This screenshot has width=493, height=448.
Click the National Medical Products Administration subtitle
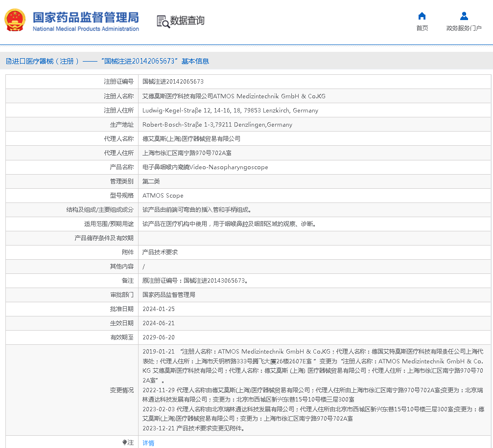click(86, 29)
